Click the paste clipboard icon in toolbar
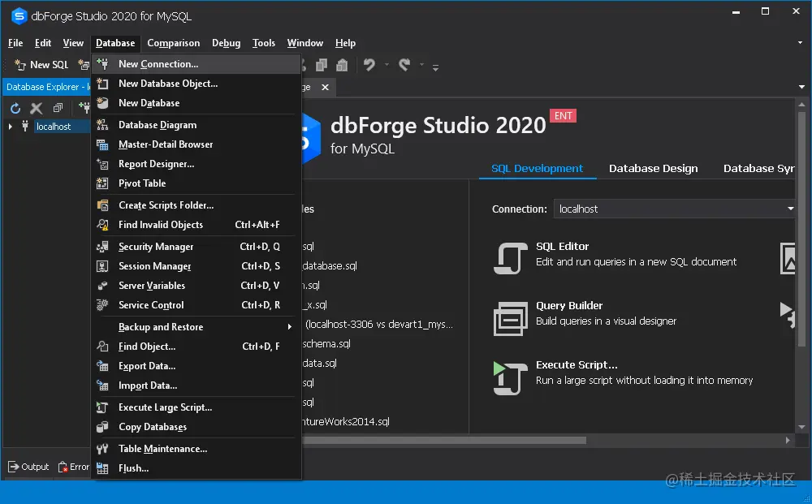Viewport: 812px width, 504px height. (342, 65)
